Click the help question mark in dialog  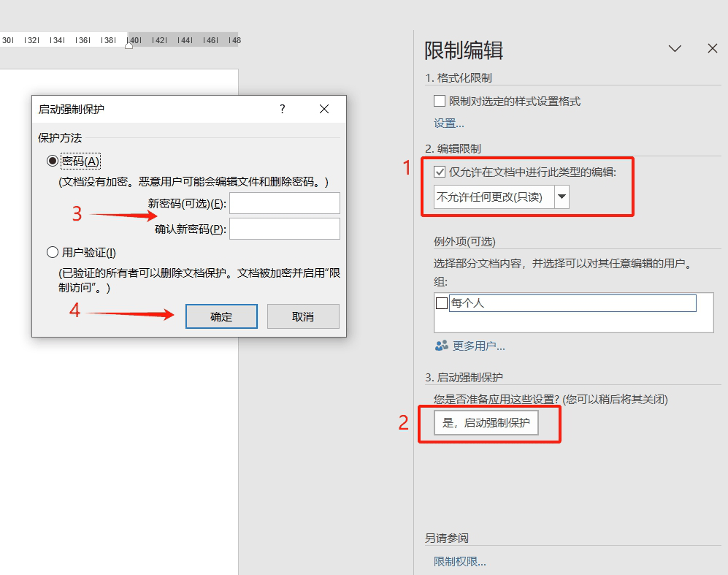pos(283,110)
